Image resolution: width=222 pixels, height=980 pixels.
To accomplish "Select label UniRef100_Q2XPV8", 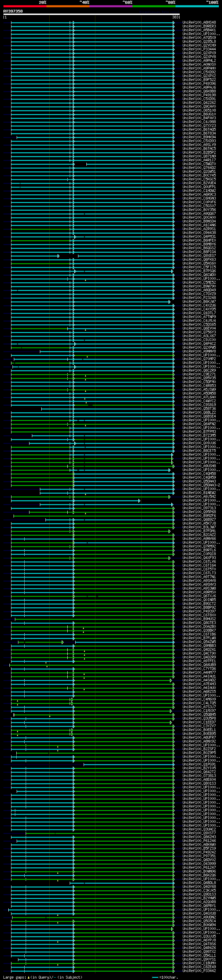I will (x=199, y=57).
